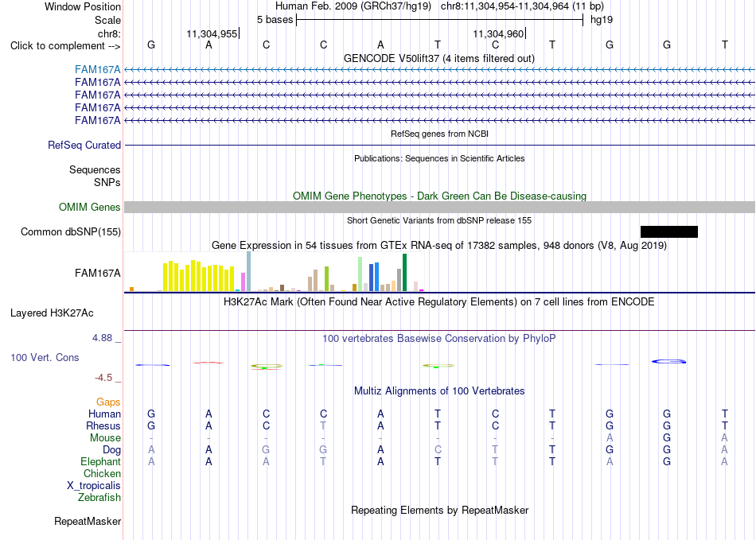Open the H3K27Ac Mark ENCODE track title
Image resolution: width=756 pixels, height=540 pixels.
click(x=439, y=302)
